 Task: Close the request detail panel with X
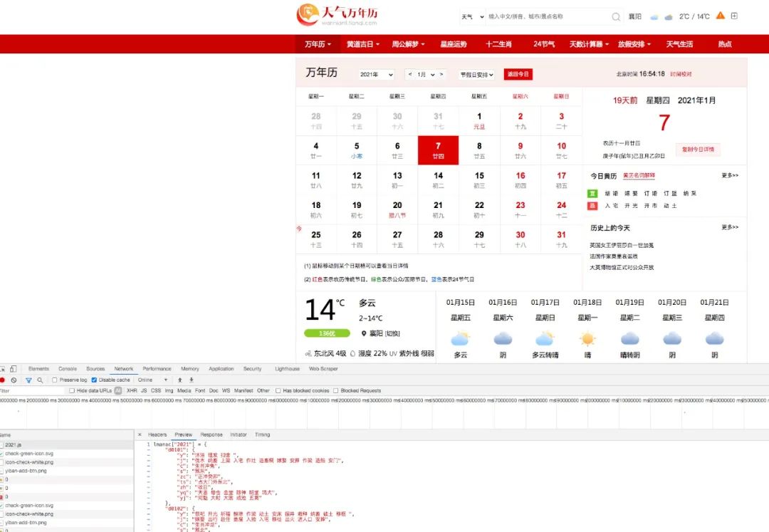pos(140,434)
